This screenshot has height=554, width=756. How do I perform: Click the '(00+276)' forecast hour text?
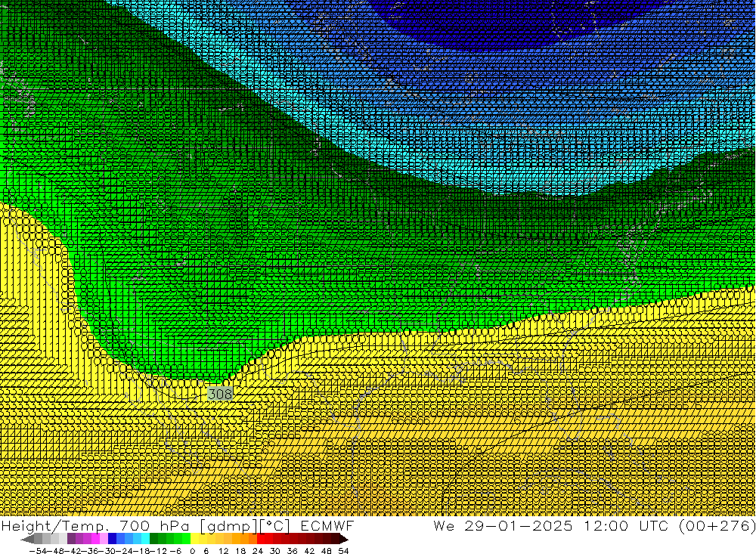[x=717, y=525]
